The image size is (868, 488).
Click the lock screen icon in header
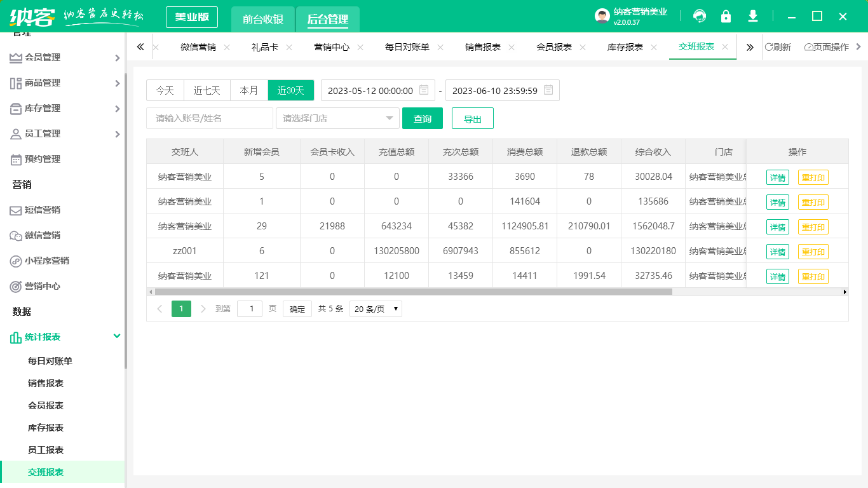[x=726, y=17]
